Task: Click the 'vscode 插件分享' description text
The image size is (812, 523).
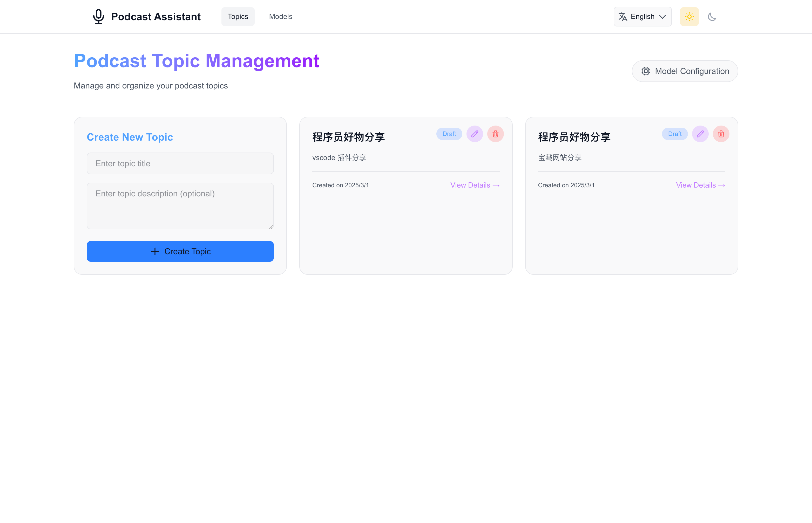Action: pos(339,157)
